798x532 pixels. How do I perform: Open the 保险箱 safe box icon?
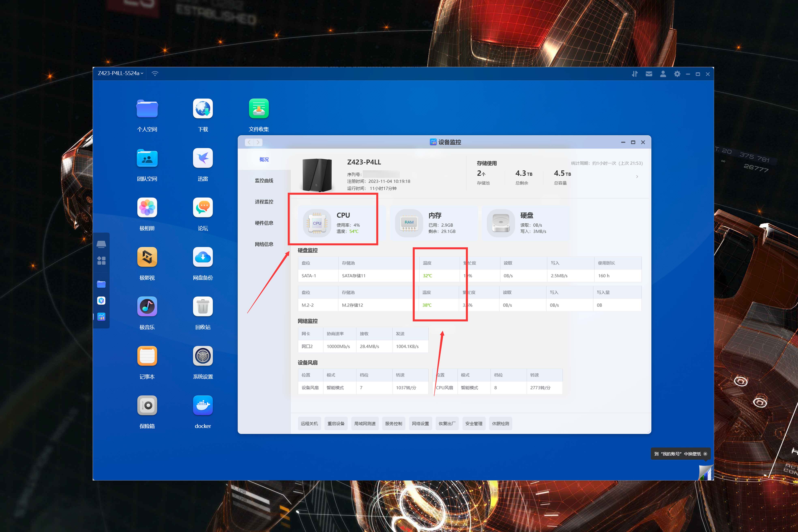[147, 405]
